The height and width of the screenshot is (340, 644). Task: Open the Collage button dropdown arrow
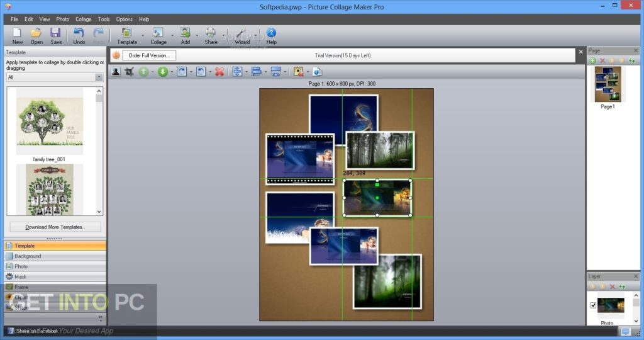(x=172, y=36)
